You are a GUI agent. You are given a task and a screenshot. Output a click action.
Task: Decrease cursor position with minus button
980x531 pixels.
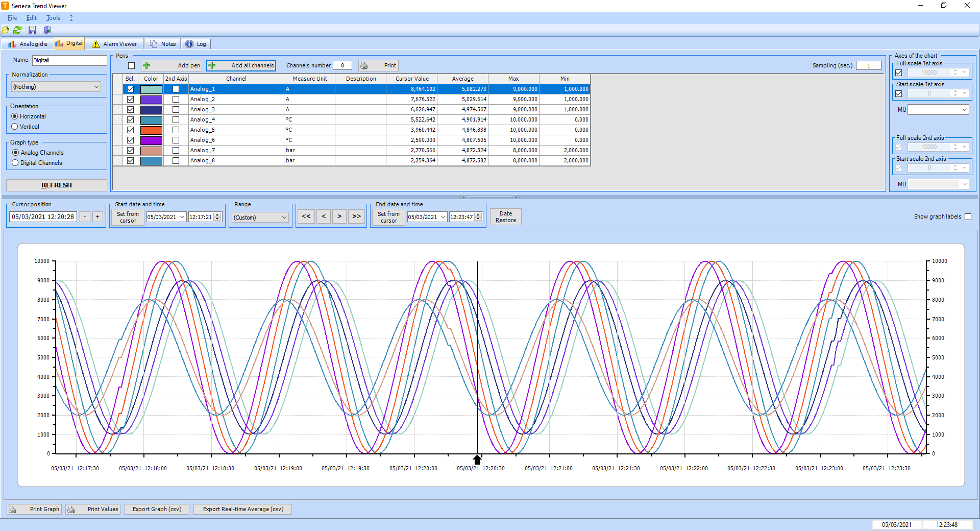(x=85, y=217)
